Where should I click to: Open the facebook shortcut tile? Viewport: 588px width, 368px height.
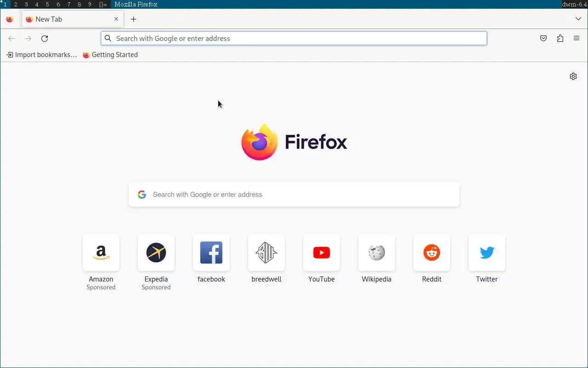211,259
